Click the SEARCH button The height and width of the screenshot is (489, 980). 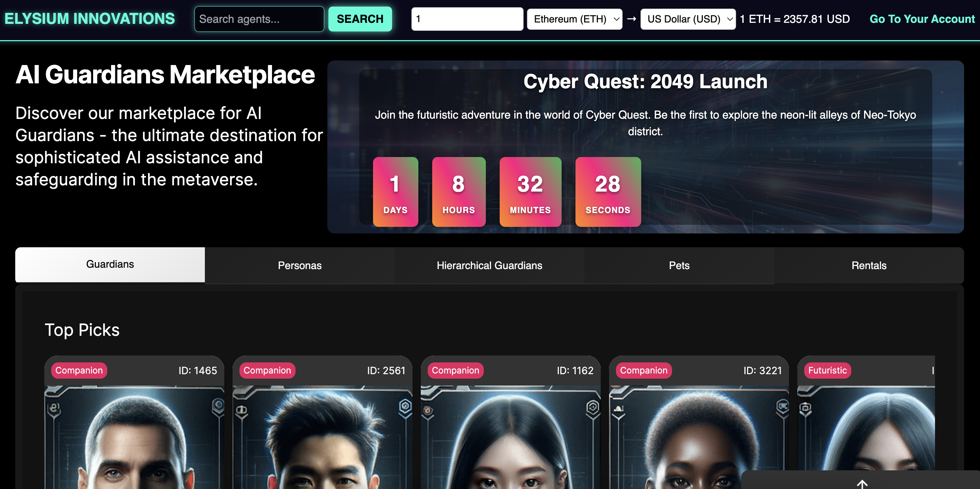(360, 19)
